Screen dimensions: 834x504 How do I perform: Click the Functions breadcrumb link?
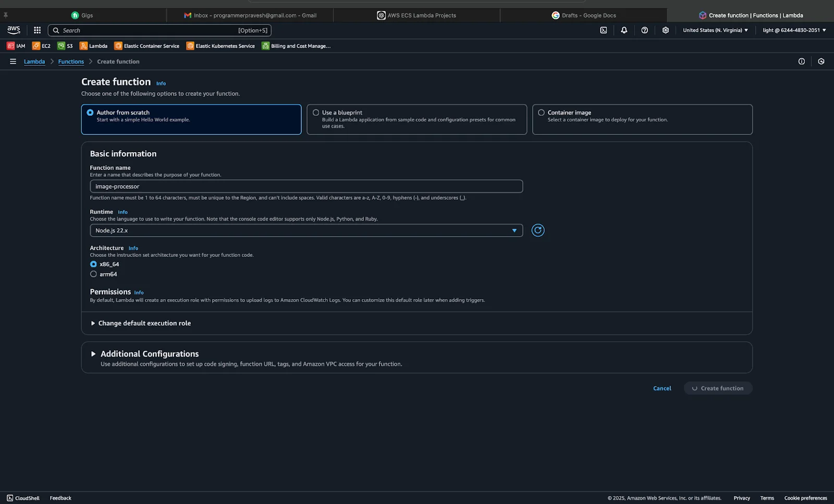click(70, 62)
